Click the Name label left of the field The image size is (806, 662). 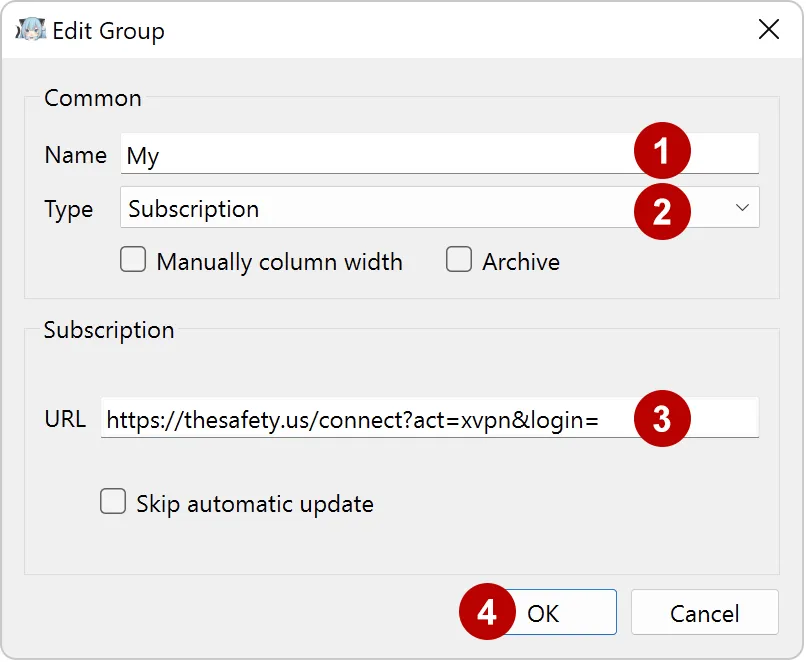(75, 154)
